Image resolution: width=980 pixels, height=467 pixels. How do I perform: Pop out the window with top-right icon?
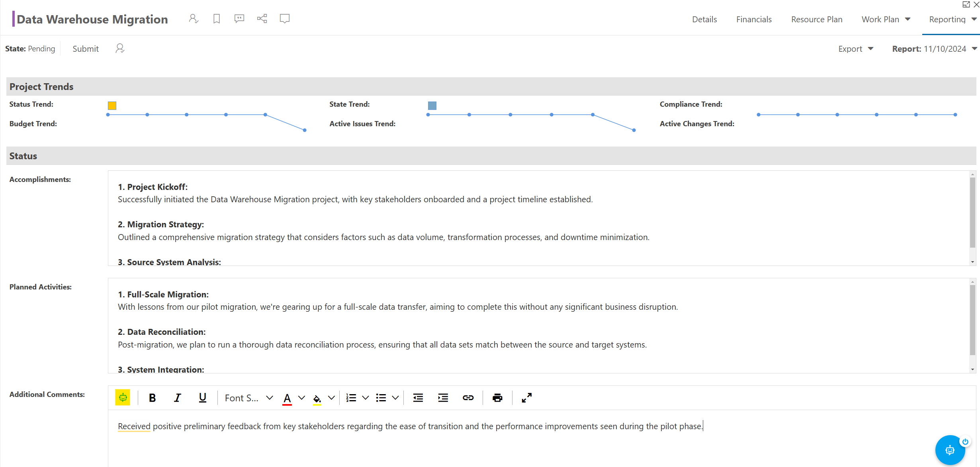tap(966, 4)
